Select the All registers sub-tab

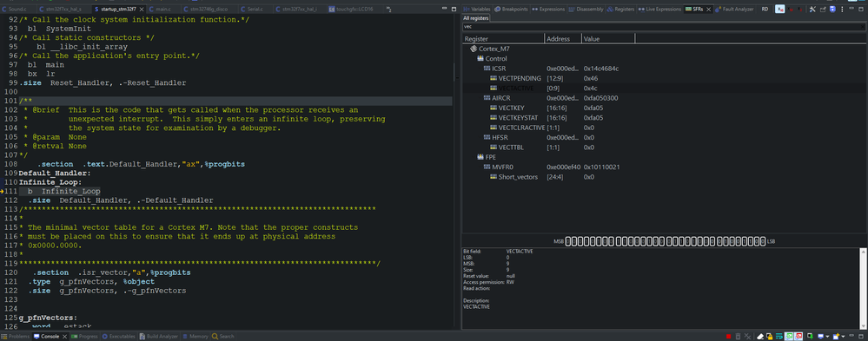click(x=476, y=18)
